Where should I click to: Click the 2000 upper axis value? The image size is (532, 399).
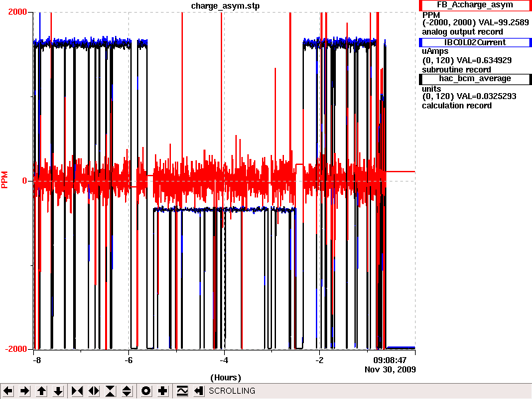pos(17,12)
